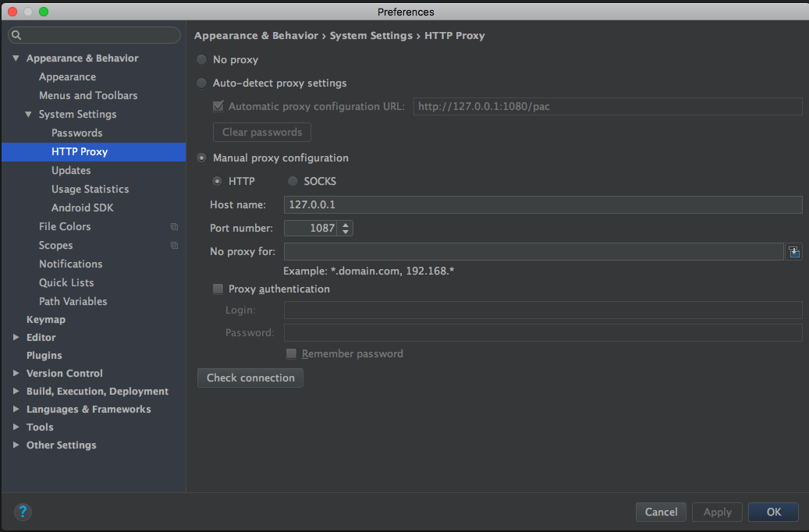Open the Scopes settings page
This screenshot has width=809, height=532.
pyautogui.click(x=55, y=246)
